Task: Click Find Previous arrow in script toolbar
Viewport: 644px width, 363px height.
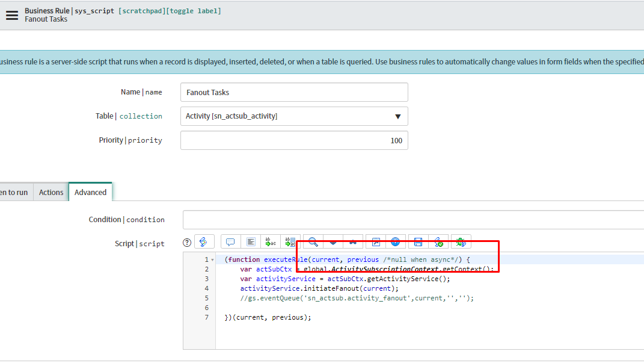Action: point(353,241)
